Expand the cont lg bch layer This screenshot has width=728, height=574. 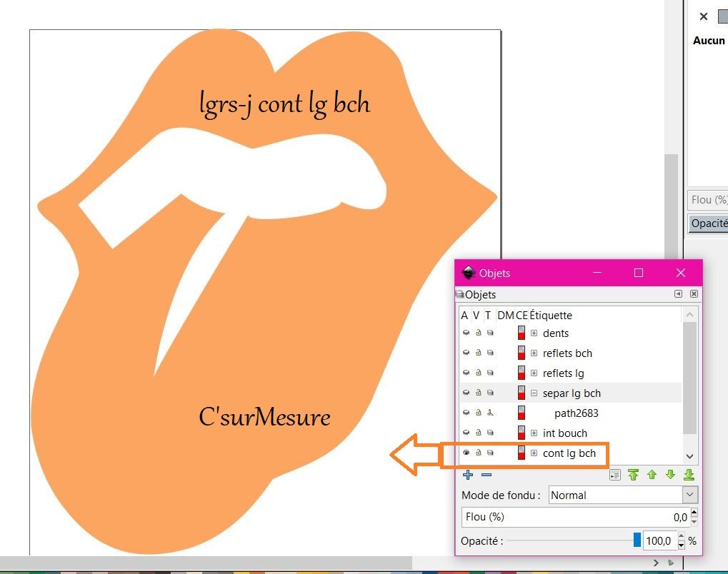tap(534, 453)
